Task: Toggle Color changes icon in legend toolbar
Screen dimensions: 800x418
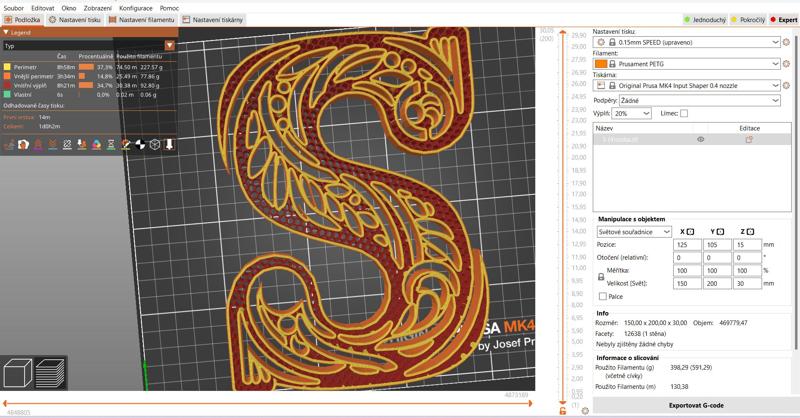Action: [x=96, y=145]
